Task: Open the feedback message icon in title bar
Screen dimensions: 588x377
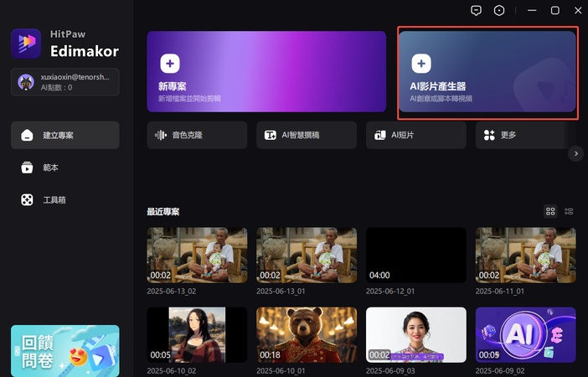Action: coord(476,11)
